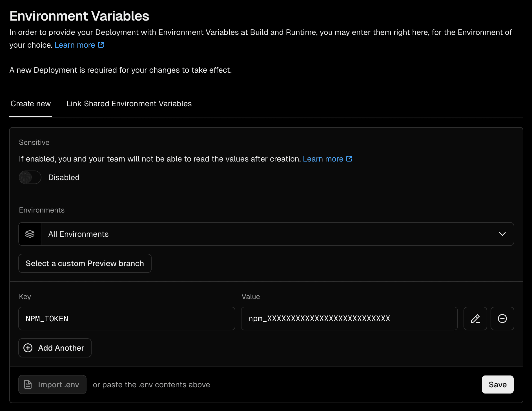The height and width of the screenshot is (411, 532).
Task: Click the external-link icon in the Sensitive section
Action: (x=349, y=159)
